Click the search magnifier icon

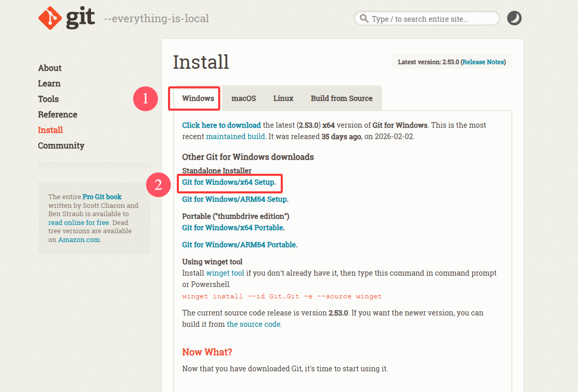coord(364,19)
